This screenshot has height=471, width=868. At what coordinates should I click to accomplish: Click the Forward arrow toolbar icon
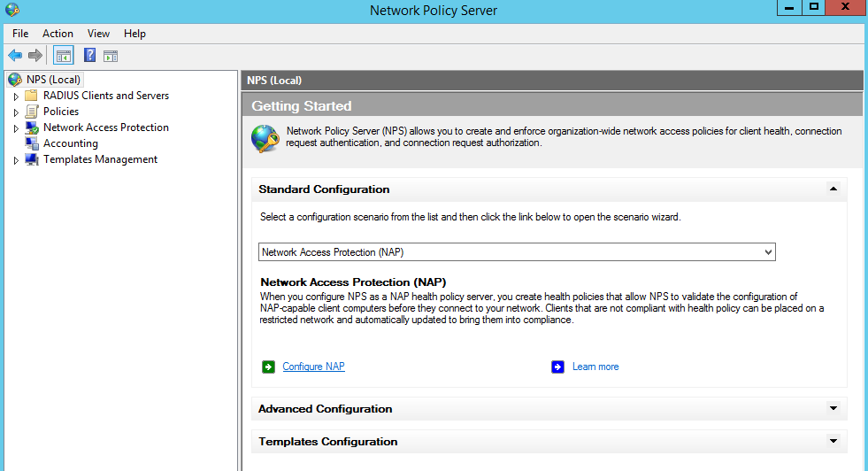point(35,56)
